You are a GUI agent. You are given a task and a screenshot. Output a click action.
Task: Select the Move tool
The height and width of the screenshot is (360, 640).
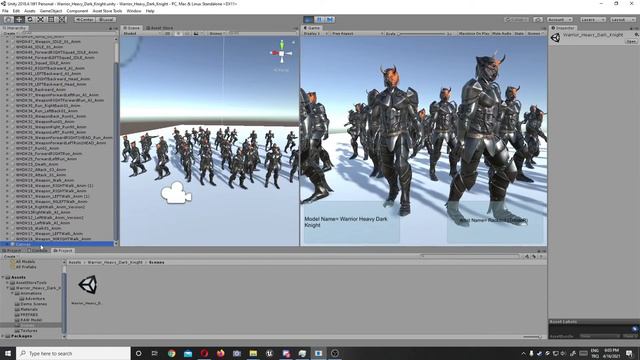point(19,19)
